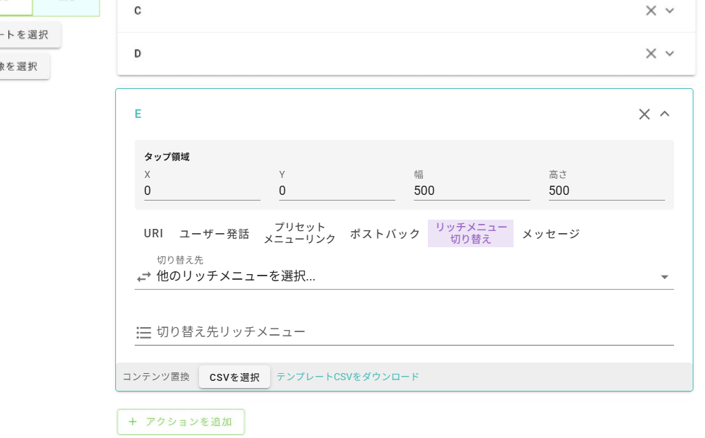The height and width of the screenshot is (438, 705).
Task: Click the CSVを選択 button
Action: tap(234, 377)
